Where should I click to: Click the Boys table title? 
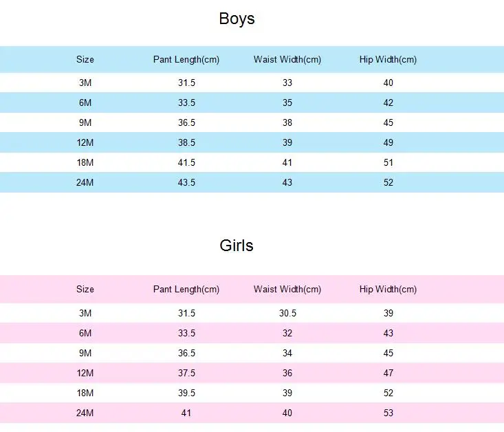coord(237,19)
